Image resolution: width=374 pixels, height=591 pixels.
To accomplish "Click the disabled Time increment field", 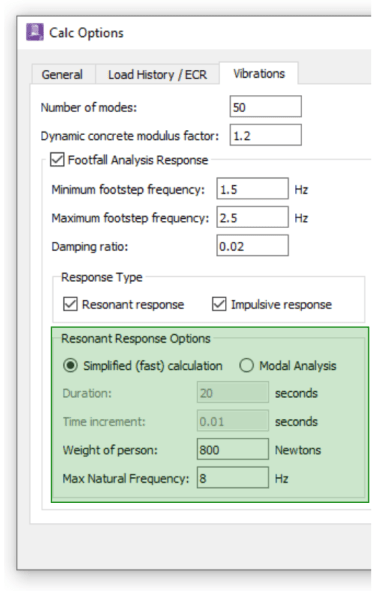I will click(x=233, y=421).
